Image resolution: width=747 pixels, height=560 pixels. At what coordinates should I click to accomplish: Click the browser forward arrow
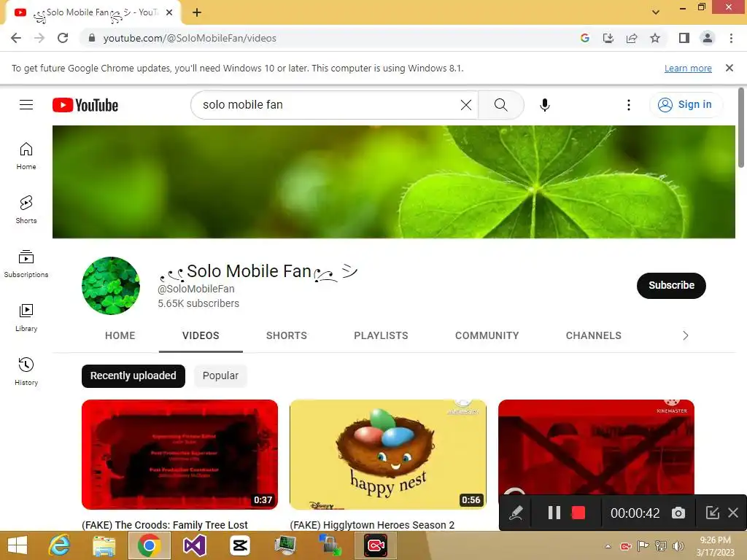[x=39, y=38]
